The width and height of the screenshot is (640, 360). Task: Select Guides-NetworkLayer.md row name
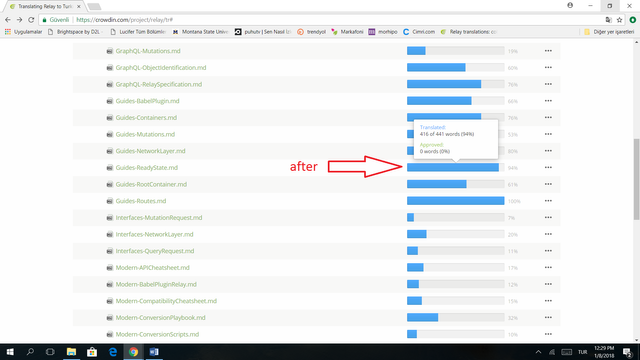point(150,151)
